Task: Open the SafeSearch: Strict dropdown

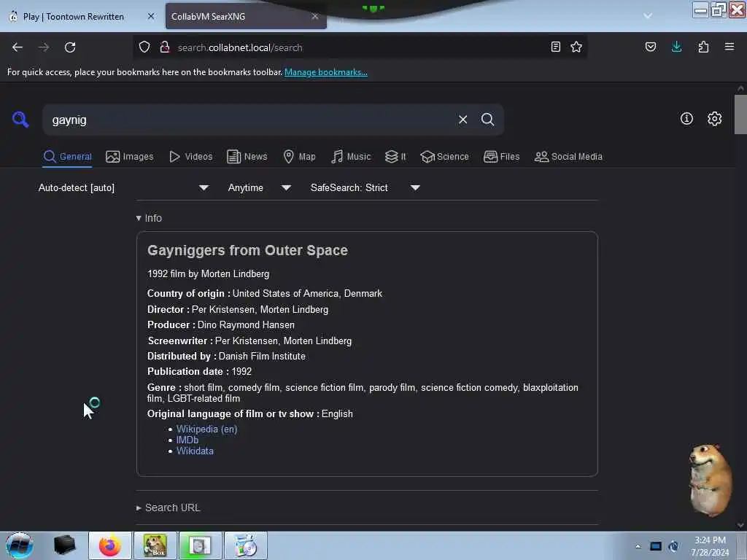Action: (365, 187)
